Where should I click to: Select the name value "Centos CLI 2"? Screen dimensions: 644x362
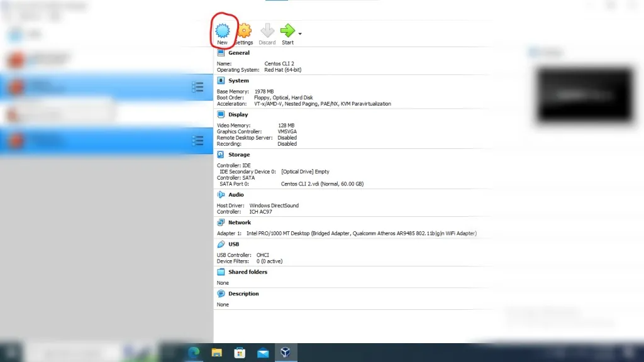(x=279, y=63)
